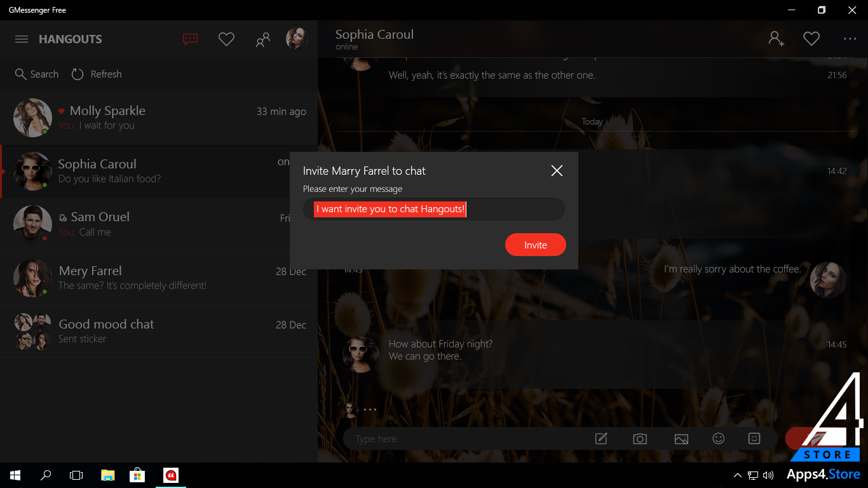
Task: Click Sophia Caroul name in chat header
Action: tap(374, 34)
